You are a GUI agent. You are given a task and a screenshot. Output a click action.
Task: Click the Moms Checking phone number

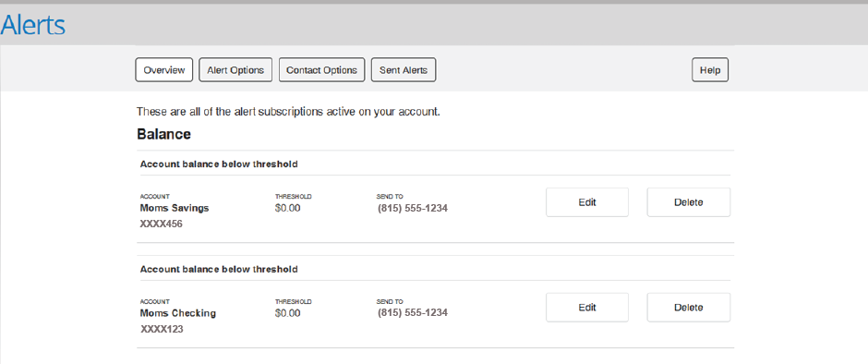(x=413, y=313)
